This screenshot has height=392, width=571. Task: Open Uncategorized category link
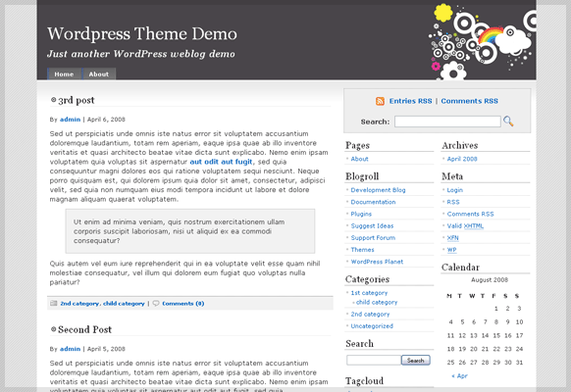[372, 326]
